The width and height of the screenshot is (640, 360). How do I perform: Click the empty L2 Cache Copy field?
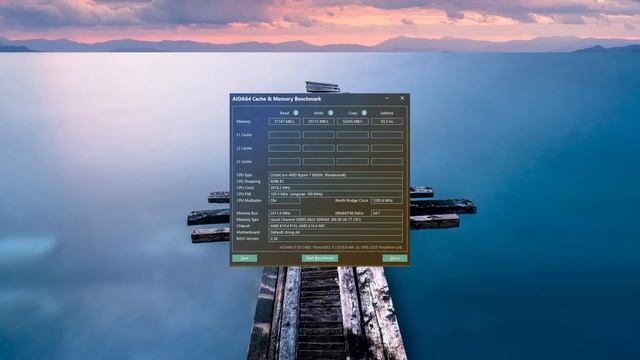(x=353, y=148)
